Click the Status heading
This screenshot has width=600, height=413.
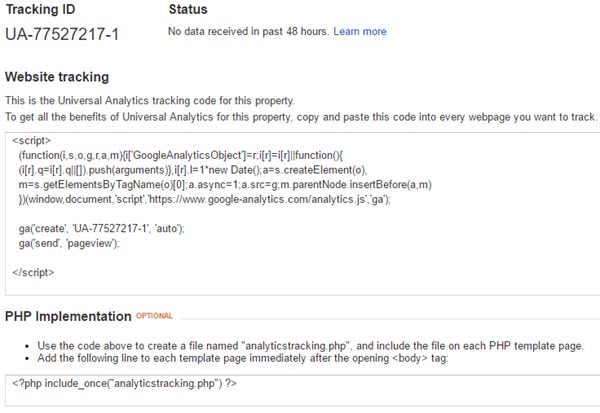(188, 9)
